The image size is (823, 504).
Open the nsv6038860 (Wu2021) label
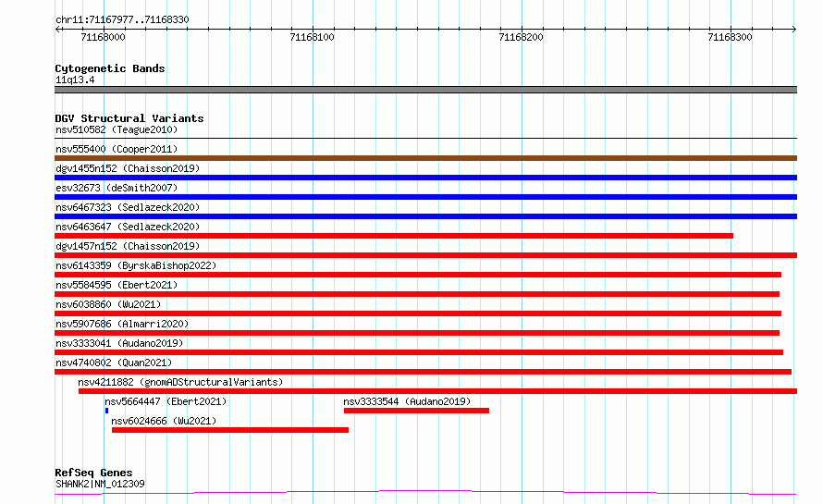click(108, 304)
